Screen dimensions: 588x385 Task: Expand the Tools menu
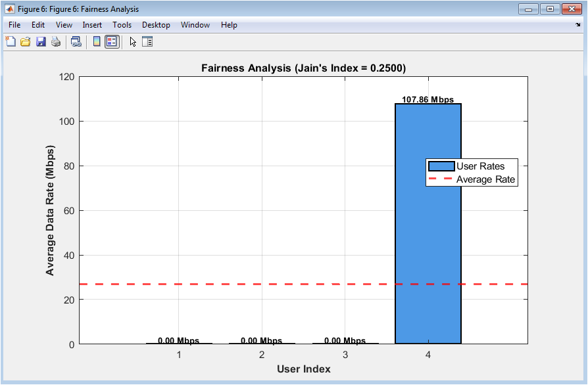pyautogui.click(x=122, y=25)
